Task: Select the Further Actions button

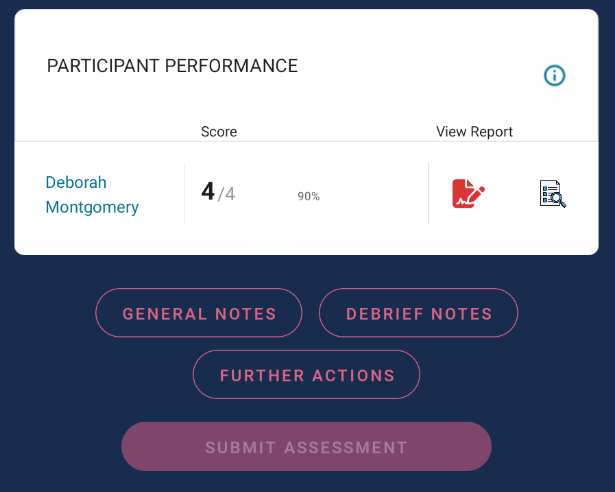Action: tap(307, 375)
